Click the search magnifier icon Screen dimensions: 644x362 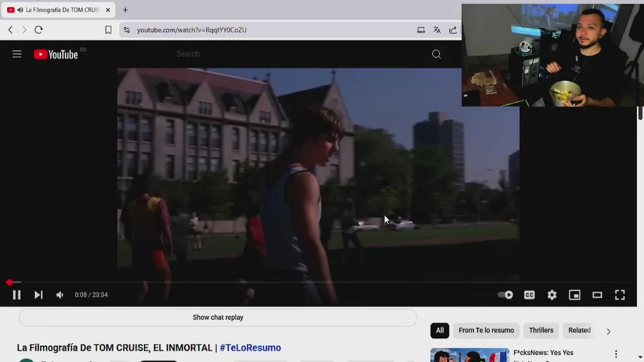pos(436,54)
